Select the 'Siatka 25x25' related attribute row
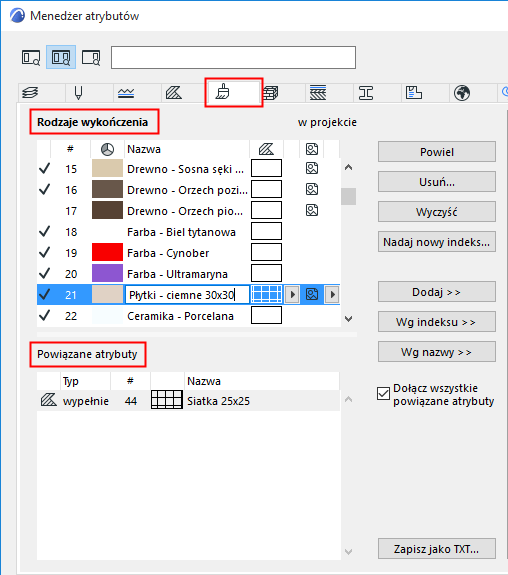508x575 pixels. click(189, 400)
